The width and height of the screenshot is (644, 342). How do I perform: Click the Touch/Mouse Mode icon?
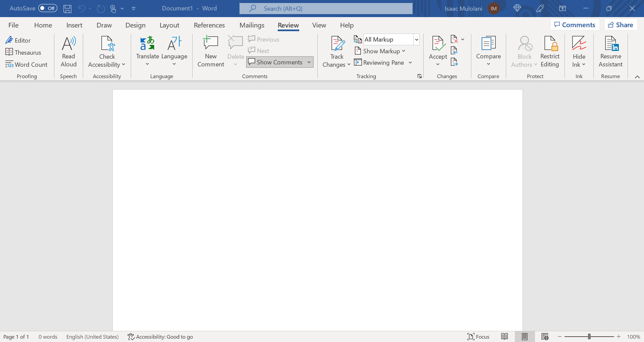pyautogui.click(x=113, y=9)
